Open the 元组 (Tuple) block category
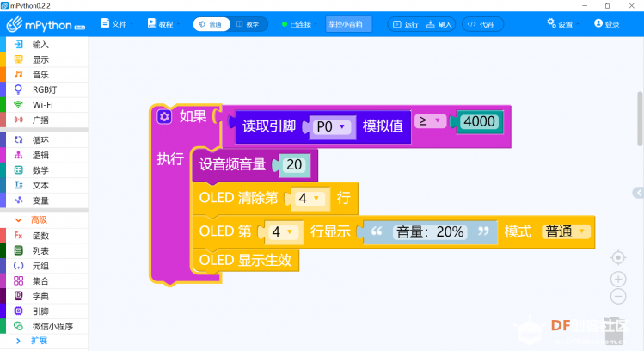This screenshot has width=644, height=351. click(44, 266)
